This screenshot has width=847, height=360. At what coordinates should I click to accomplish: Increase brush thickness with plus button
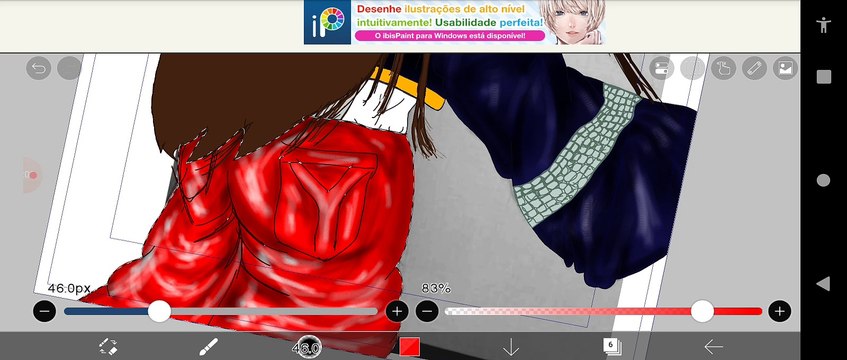click(x=397, y=311)
